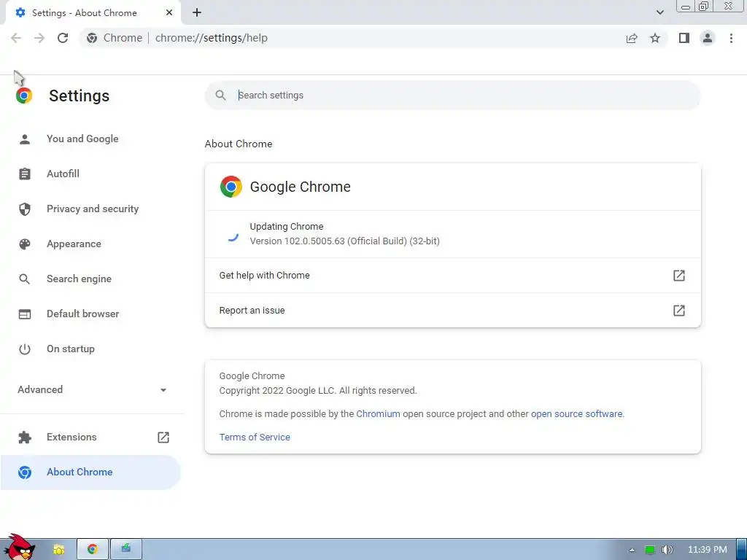This screenshot has height=560, width=747.
Task: Click the site info icon in the address bar
Action: (92, 38)
